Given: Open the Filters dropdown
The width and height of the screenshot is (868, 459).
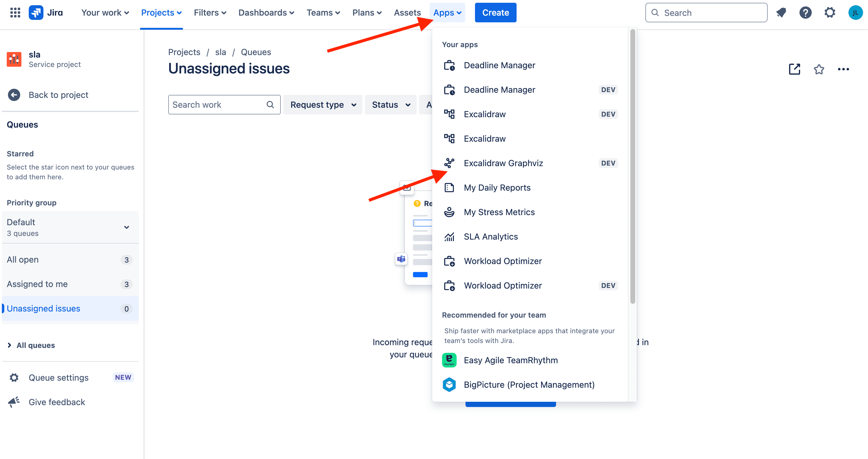Looking at the screenshot, I should [x=210, y=13].
